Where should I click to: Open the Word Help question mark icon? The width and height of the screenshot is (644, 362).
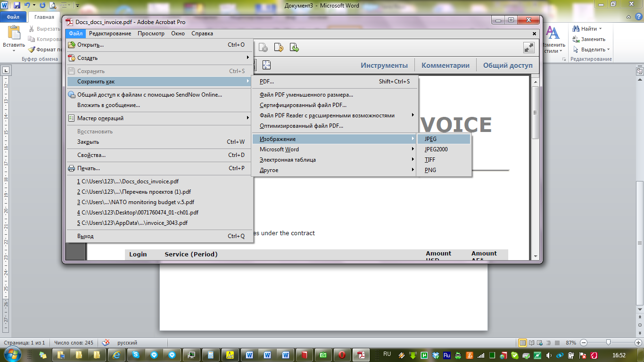pos(638,17)
